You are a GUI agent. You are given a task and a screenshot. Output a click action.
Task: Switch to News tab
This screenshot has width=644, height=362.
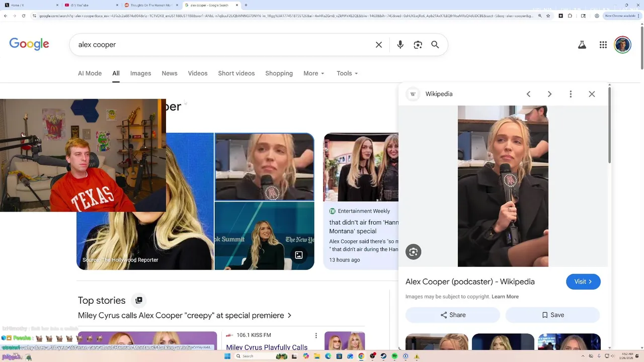click(x=170, y=73)
